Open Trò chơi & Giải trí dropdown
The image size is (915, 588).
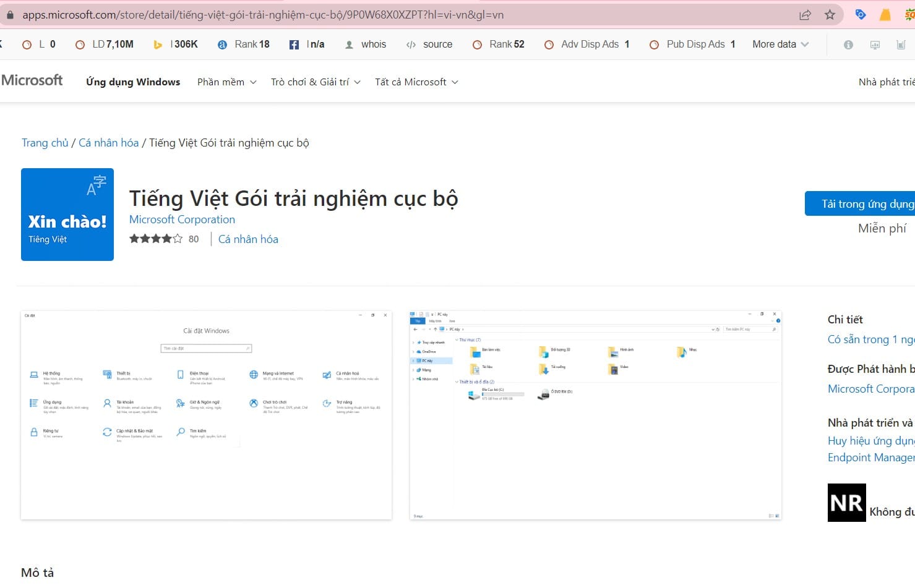(x=316, y=82)
